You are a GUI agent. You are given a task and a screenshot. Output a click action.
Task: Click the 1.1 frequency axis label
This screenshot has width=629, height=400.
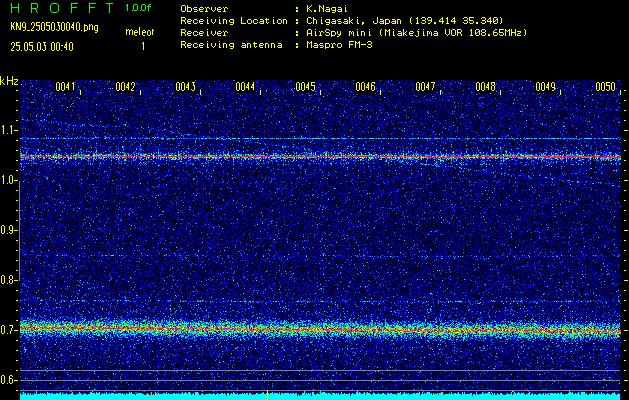8,130
